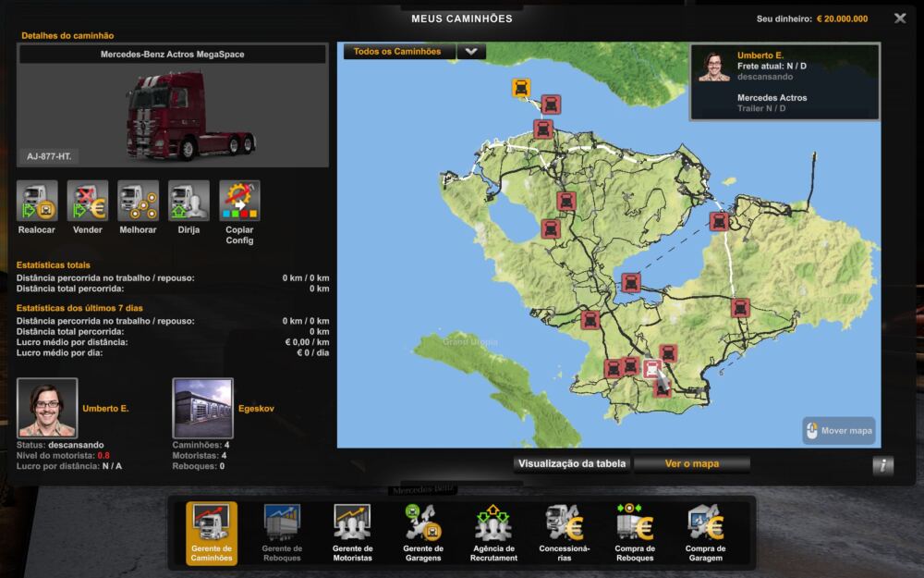Open Umberto E. driver card on map

click(x=784, y=81)
